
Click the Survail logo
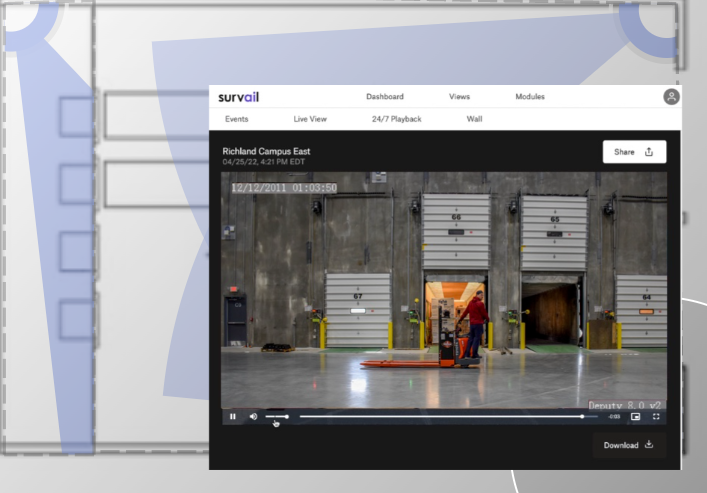[x=239, y=97]
